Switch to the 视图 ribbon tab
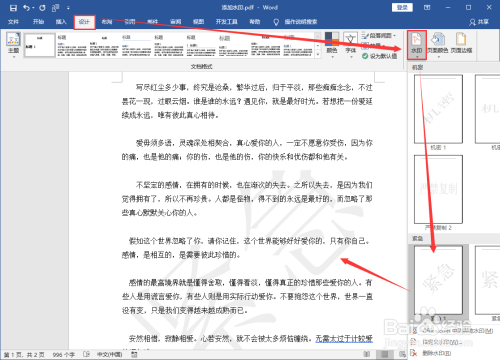Viewport: 500px width, 360px height. (x=198, y=22)
